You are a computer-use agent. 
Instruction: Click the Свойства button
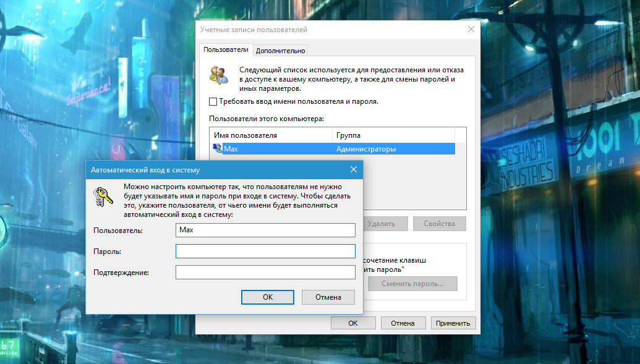[x=439, y=224]
